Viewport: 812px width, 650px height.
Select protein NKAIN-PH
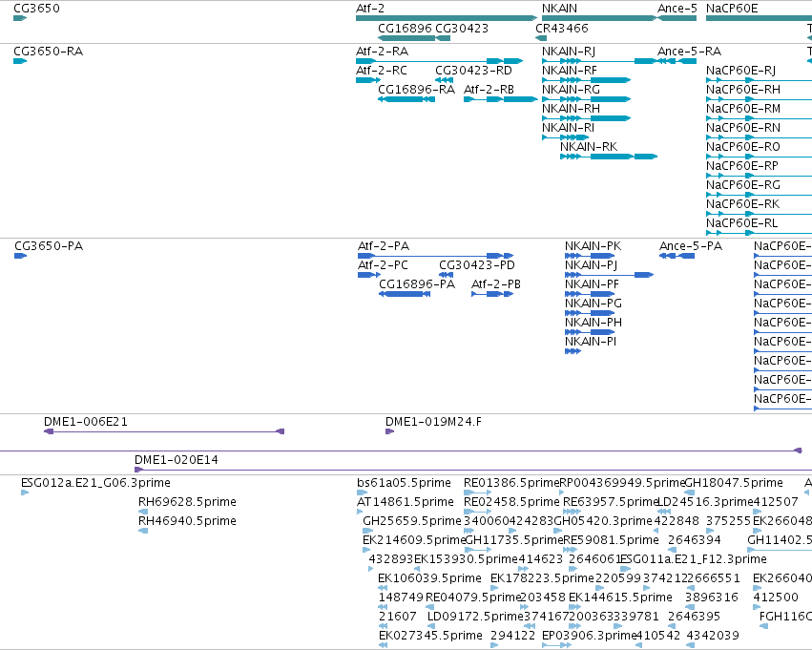[593, 323]
